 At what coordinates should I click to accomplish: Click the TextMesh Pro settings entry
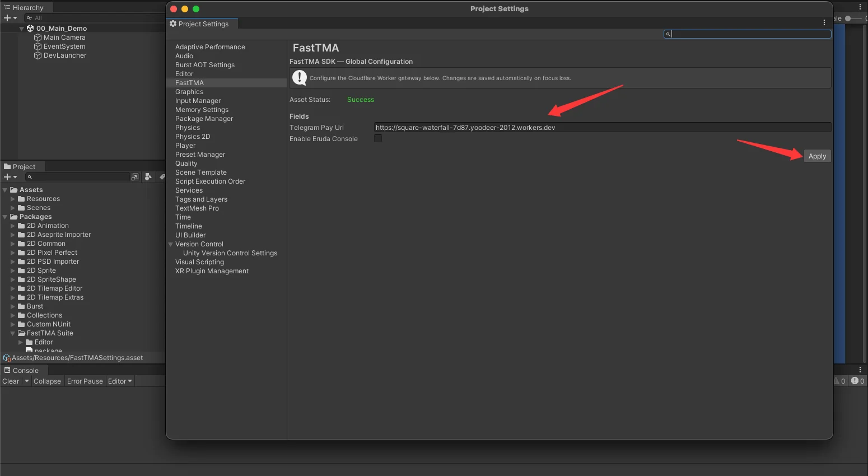click(197, 208)
